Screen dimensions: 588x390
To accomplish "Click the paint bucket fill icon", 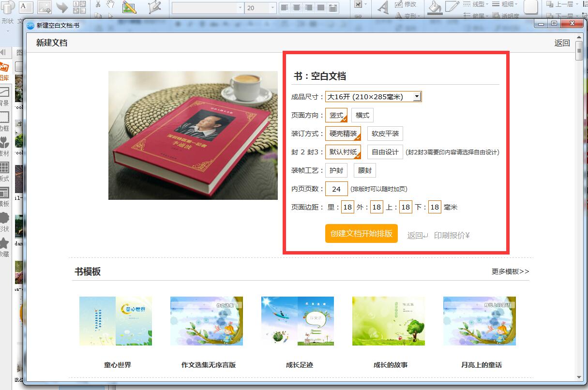I will [x=435, y=6].
